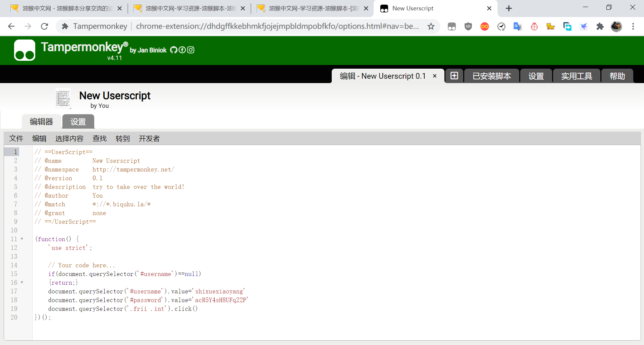Screen dimensions: 644x345
Task: Close the third 油猴中文网 browser tab
Action: tap(366, 8)
